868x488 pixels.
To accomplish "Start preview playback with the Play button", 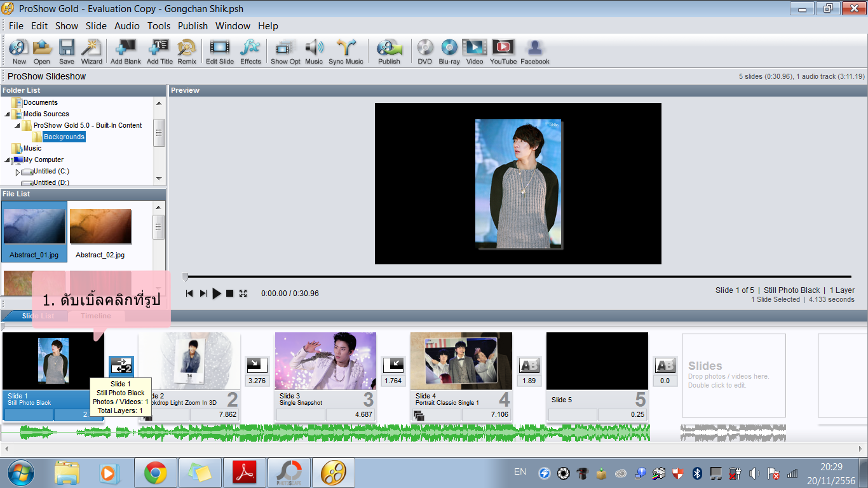I will (217, 293).
